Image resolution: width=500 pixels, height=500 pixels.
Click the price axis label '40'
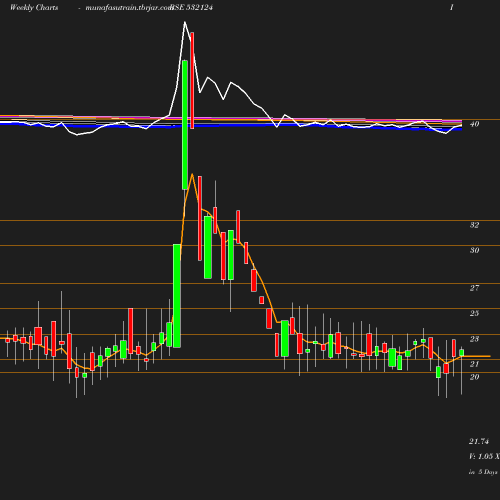[474, 124]
